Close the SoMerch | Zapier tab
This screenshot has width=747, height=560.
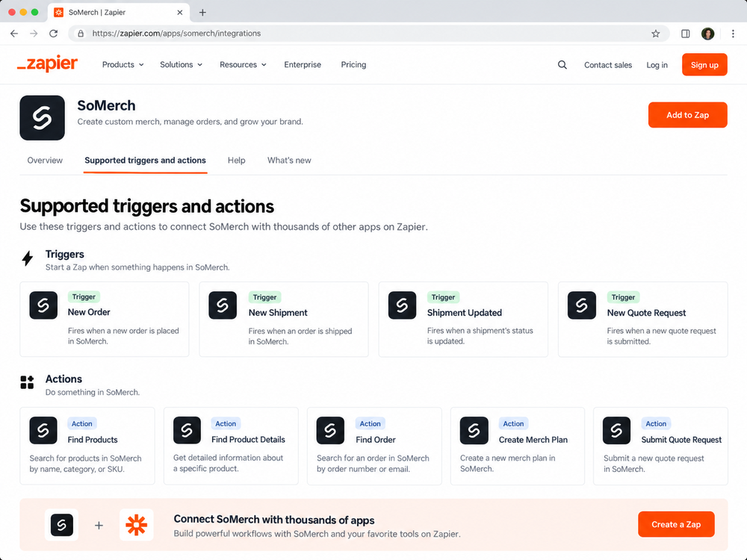coord(179,13)
